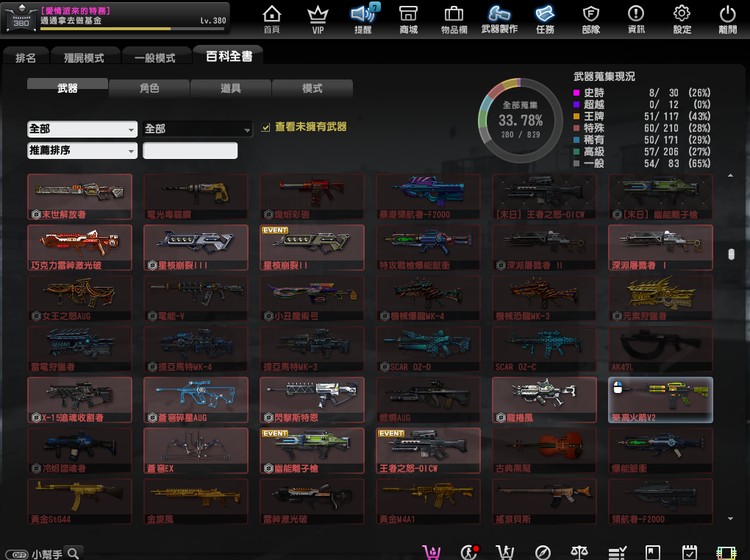Click the scroll up arrow
The height and width of the screenshot is (560, 750).
[x=730, y=176]
